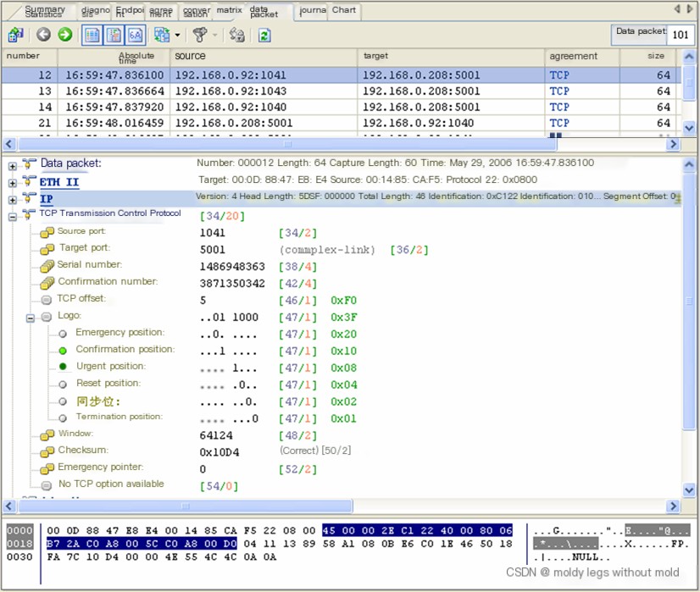Click the Confirmation position flag indicator
700x592 pixels.
pyautogui.click(x=63, y=351)
